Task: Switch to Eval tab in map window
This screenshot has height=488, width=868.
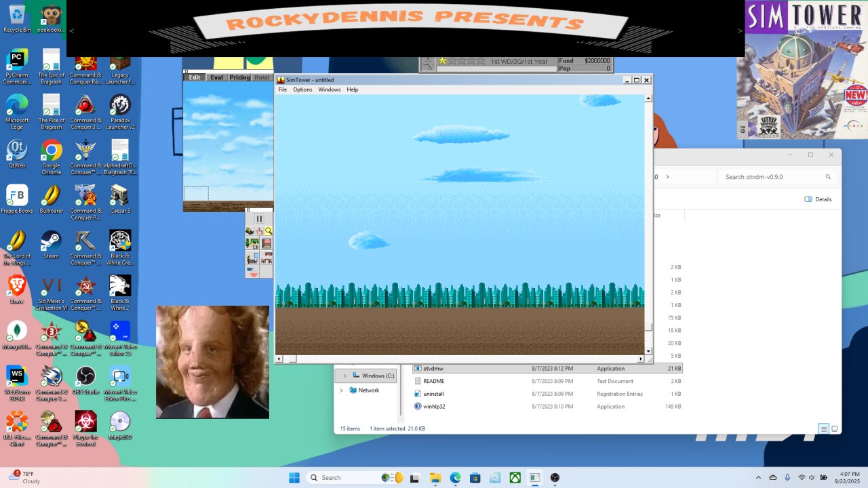Action: pos(216,77)
